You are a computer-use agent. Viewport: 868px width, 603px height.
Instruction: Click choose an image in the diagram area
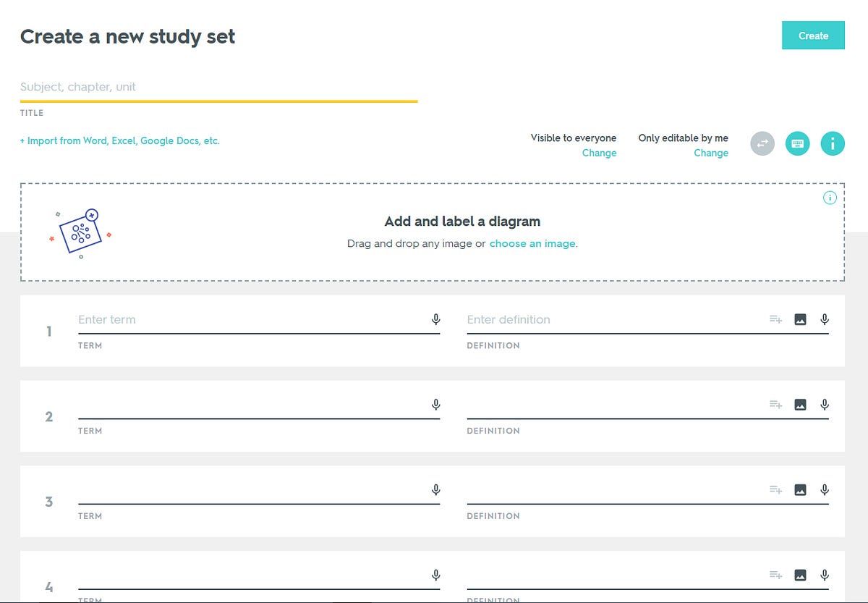click(532, 243)
